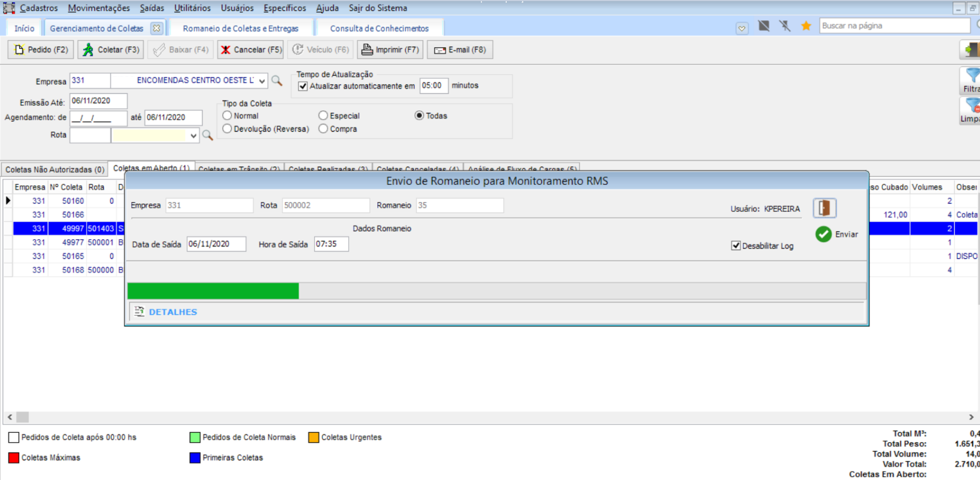Select the Especial collection type
This screenshot has width=980, height=480.
323,116
